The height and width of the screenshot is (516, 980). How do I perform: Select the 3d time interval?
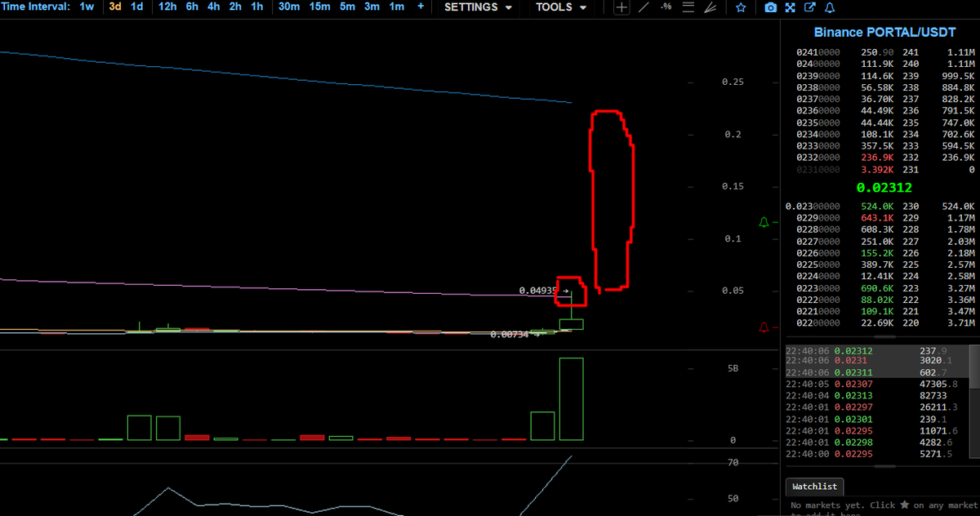(x=115, y=7)
